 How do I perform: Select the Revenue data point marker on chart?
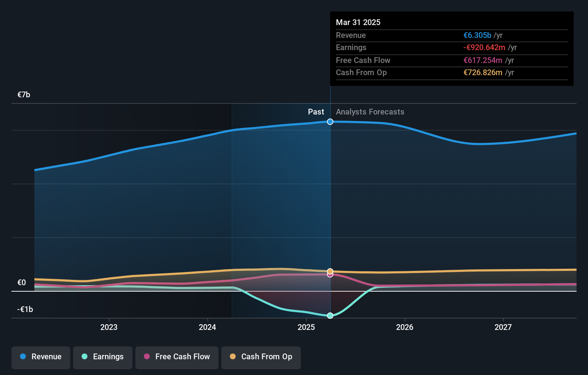click(x=330, y=122)
